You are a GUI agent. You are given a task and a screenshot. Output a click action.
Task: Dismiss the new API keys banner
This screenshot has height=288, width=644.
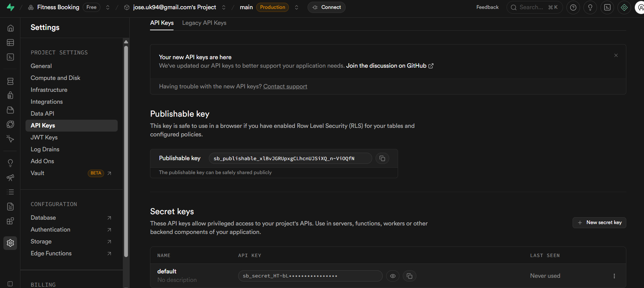pyautogui.click(x=616, y=55)
